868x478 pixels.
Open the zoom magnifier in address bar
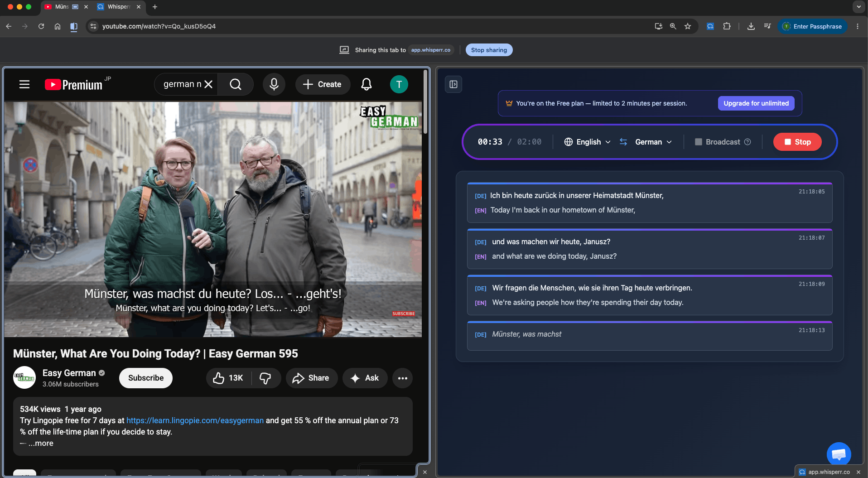673,26
